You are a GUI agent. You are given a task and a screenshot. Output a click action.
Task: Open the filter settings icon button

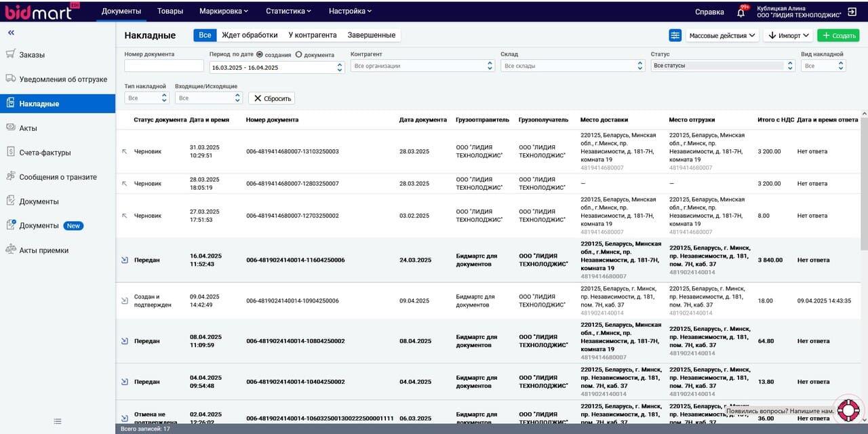675,35
